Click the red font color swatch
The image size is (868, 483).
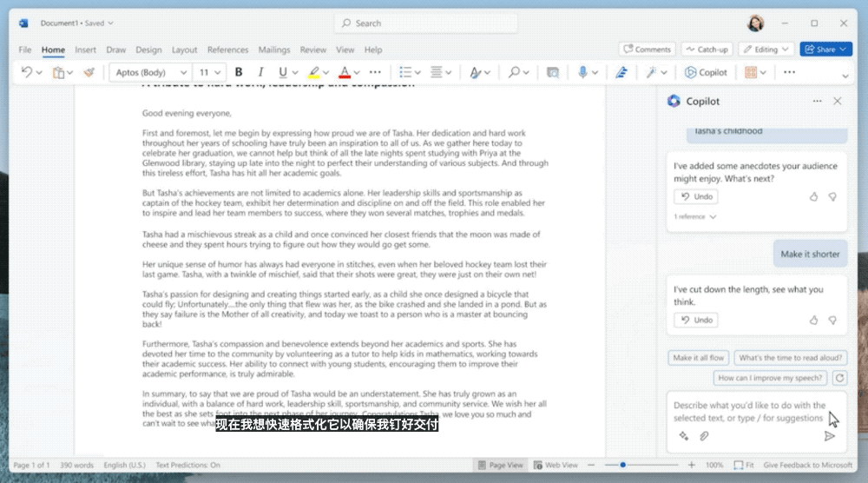tap(345, 73)
